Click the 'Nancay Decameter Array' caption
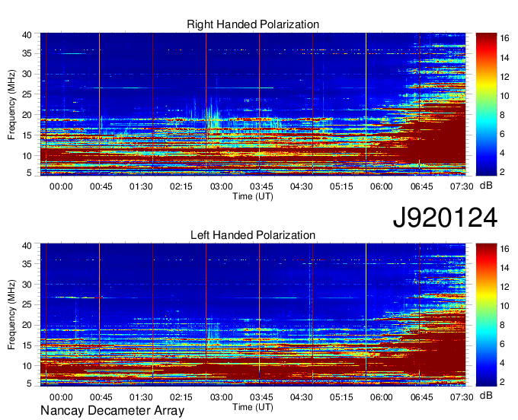Image resolution: width=518 pixels, height=420 pixels. (x=112, y=411)
